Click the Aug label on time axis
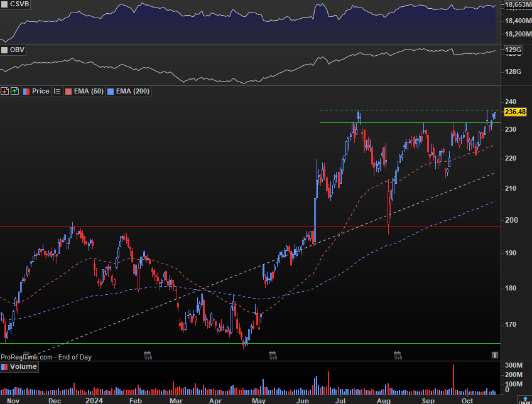The height and width of the screenshot is (404, 532). pos(384,401)
